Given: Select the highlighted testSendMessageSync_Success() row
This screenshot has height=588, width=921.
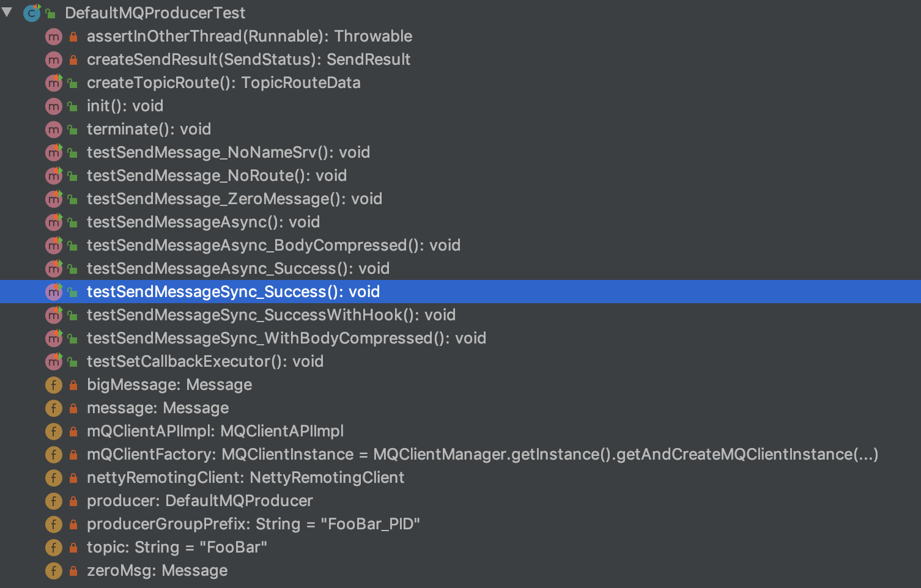Looking at the screenshot, I should click(x=460, y=292).
